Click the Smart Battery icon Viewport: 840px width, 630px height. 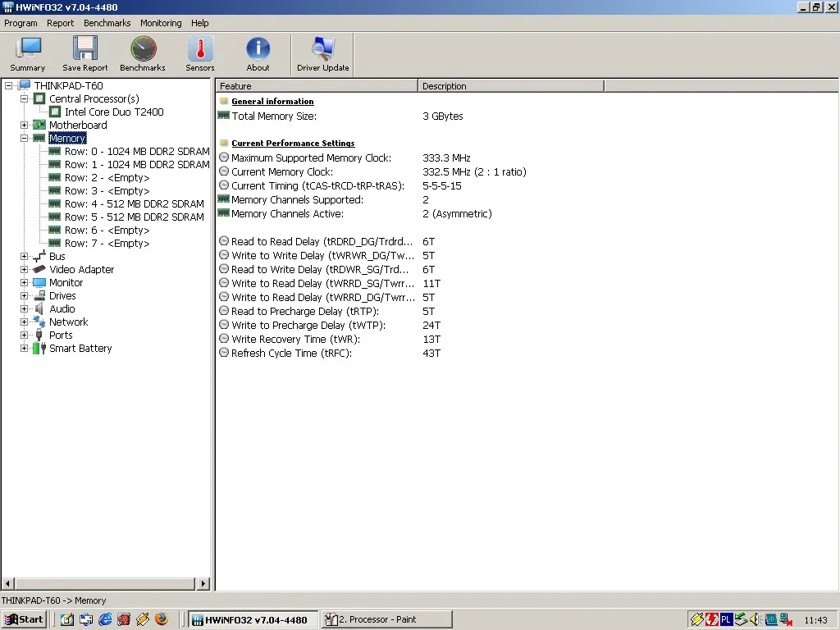[39, 348]
